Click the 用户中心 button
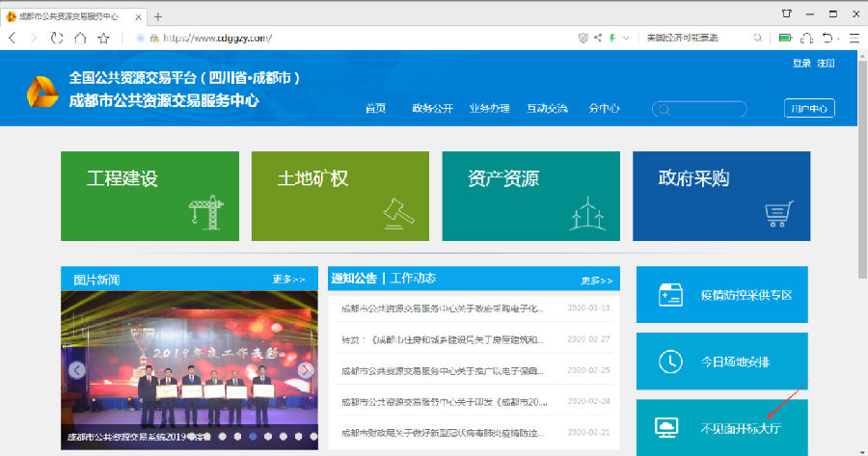The height and width of the screenshot is (456, 868). tap(808, 108)
